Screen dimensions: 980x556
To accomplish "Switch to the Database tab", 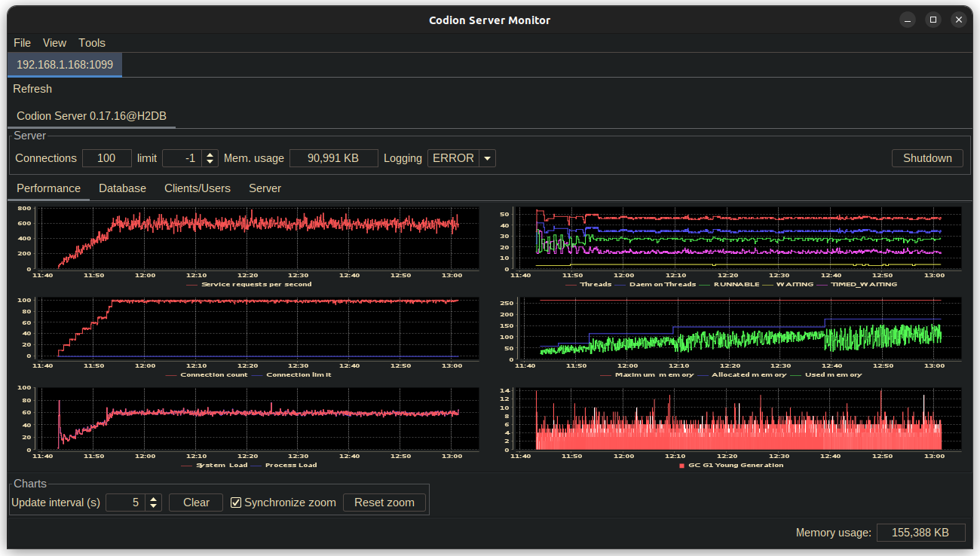I will (x=122, y=188).
